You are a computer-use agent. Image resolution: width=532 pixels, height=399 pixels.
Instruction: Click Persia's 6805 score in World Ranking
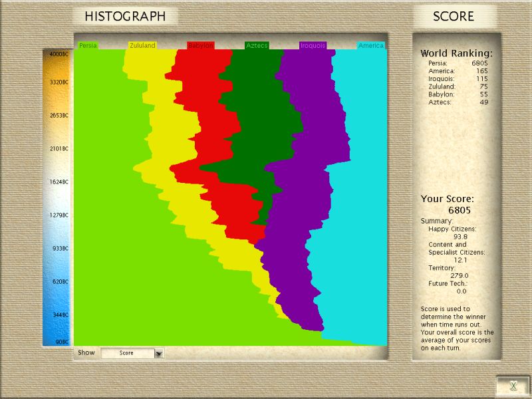[479, 63]
